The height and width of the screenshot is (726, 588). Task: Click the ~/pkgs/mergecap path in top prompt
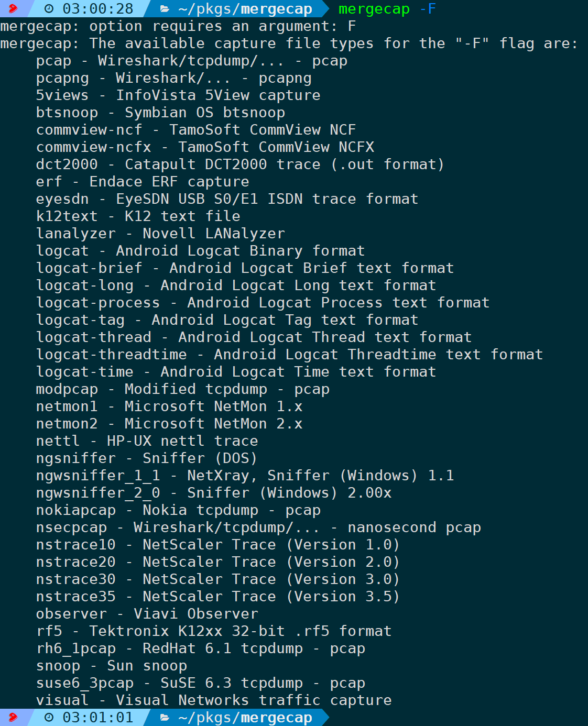tap(245, 9)
